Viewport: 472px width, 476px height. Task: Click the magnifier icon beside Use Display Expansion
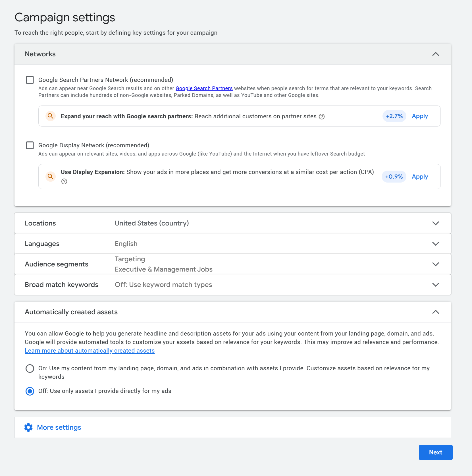pyautogui.click(x=50, y=177)
